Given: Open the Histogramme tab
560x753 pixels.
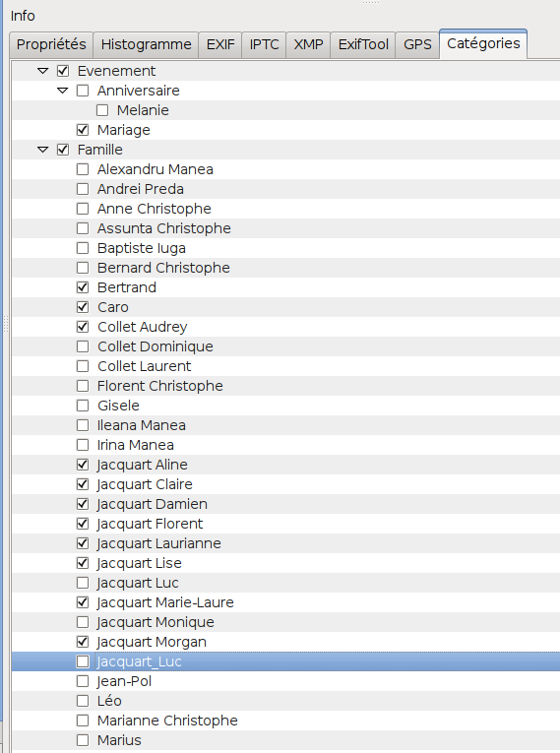Looking at the screenshot, I should pos(146,44).
